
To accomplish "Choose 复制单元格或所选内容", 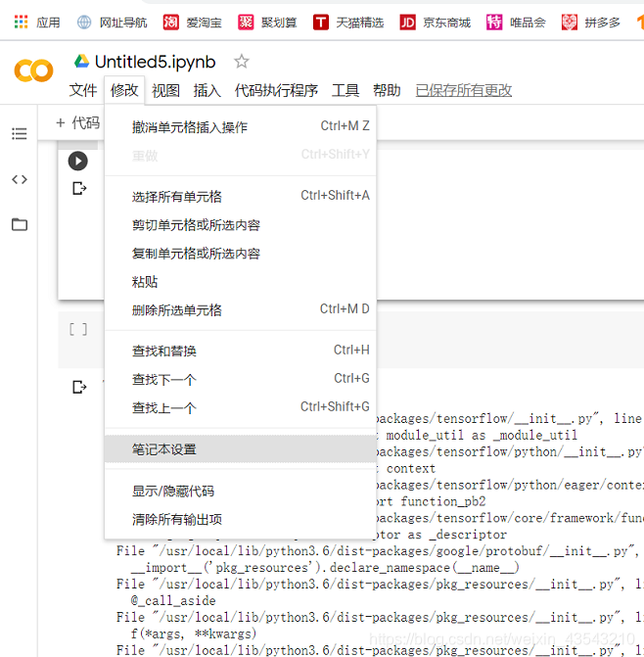I will pos(241,253).
